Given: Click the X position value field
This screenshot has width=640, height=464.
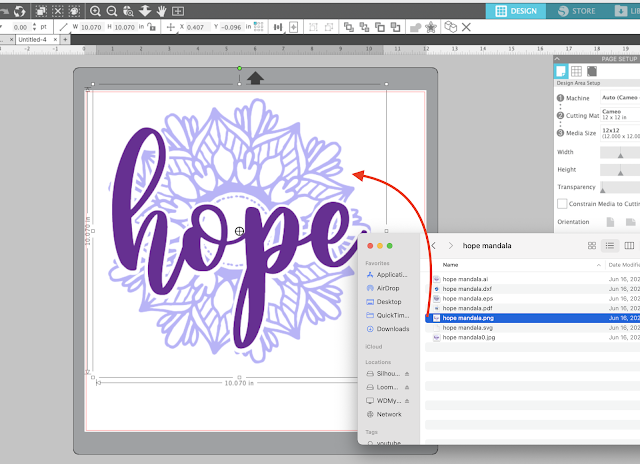Looking at the screenshot, I should 197,27.
